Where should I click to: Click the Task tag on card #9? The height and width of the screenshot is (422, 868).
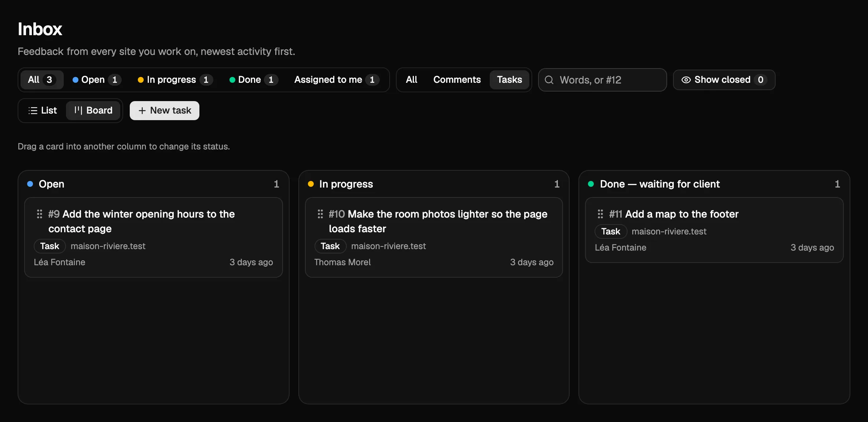[49, 246]
